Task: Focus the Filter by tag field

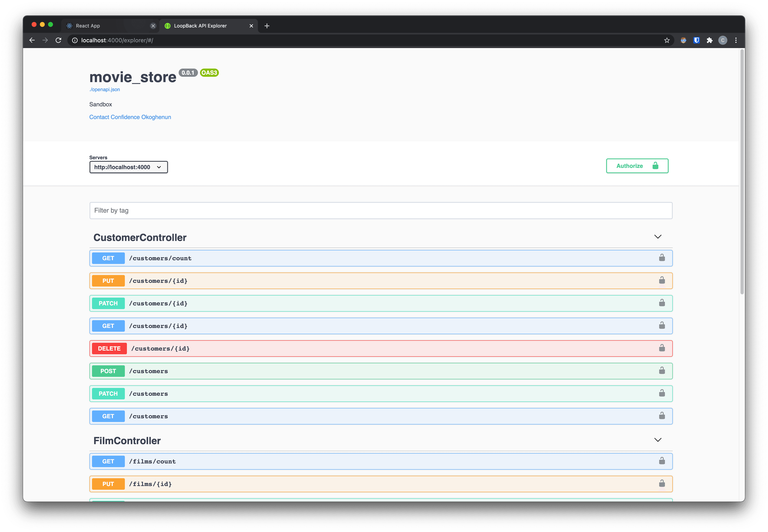Action: point(380,210)
